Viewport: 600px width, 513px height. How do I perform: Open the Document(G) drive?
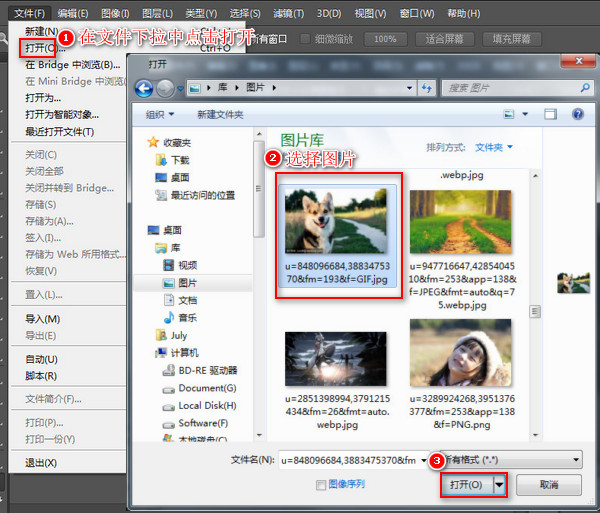pyautogui.click(x=200, y=388)
